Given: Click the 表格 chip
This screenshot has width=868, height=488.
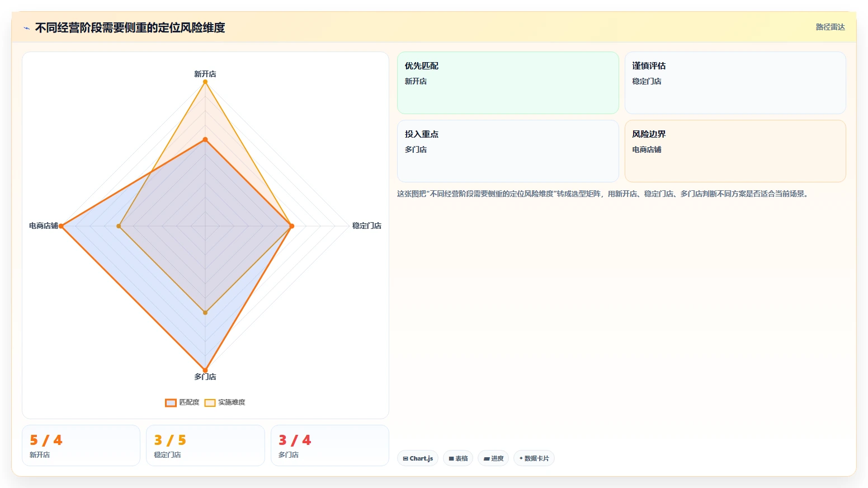Looking at the screenshot, I should coord(458,458).
